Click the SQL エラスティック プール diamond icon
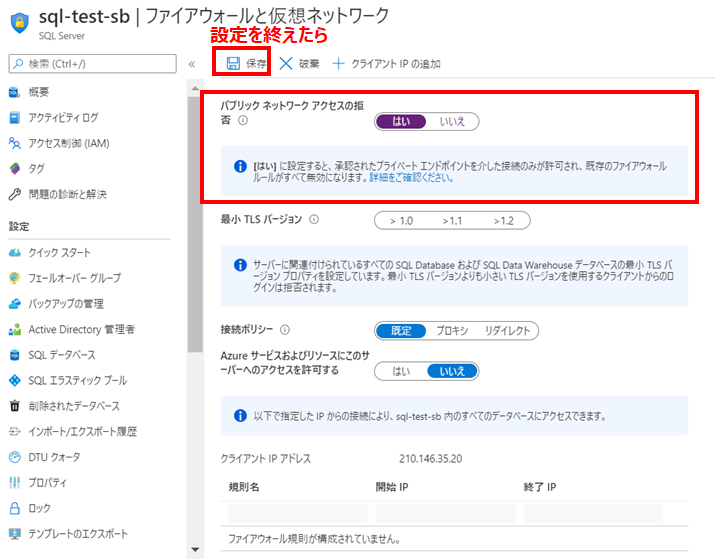Viewport: 715px width, 559px height. click(15, 380)
